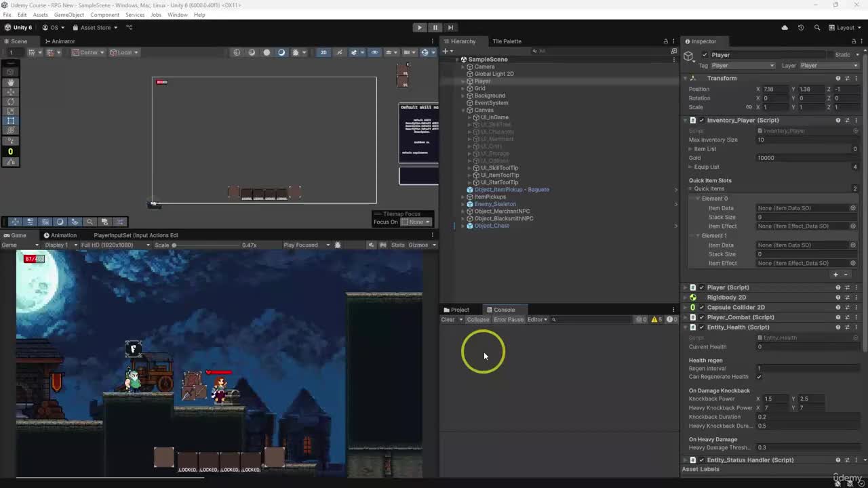This screenshot has width=868, height=488.
Task: Open the Tilemap Focus On dropdown
Action: coord(416,222)
